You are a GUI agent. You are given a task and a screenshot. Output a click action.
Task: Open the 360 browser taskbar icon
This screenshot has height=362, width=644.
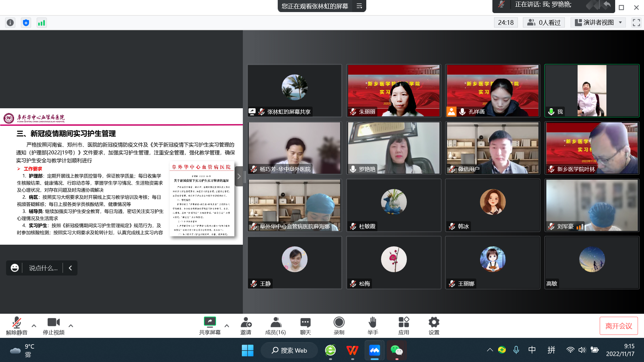click(x=330, y=350)
